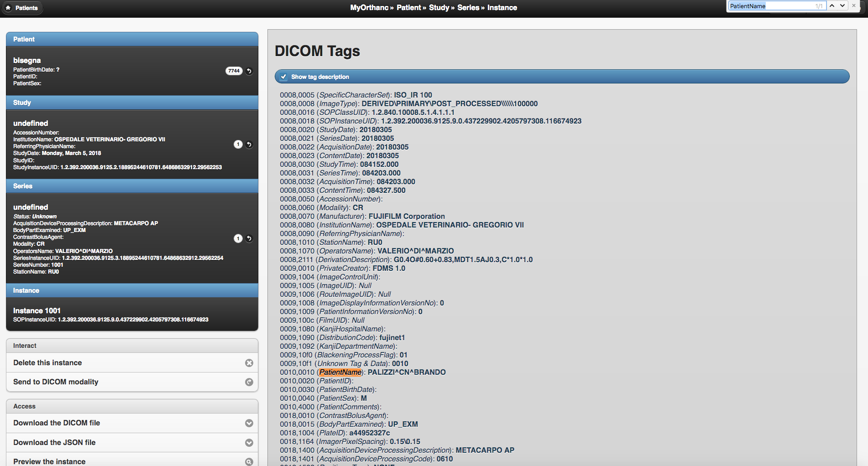
Task: Click the refresh icon in the Patient panel
Action: [249, 71]
